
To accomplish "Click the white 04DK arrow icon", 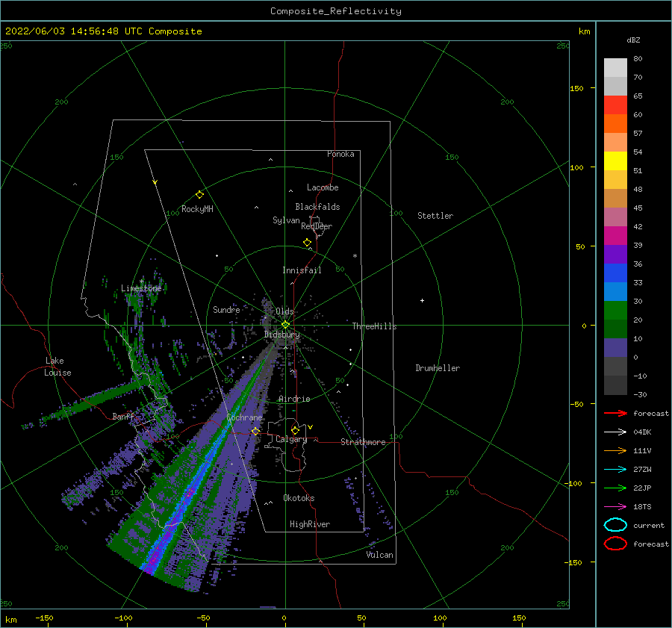I will pyautogui.click(x=615, y=432).
